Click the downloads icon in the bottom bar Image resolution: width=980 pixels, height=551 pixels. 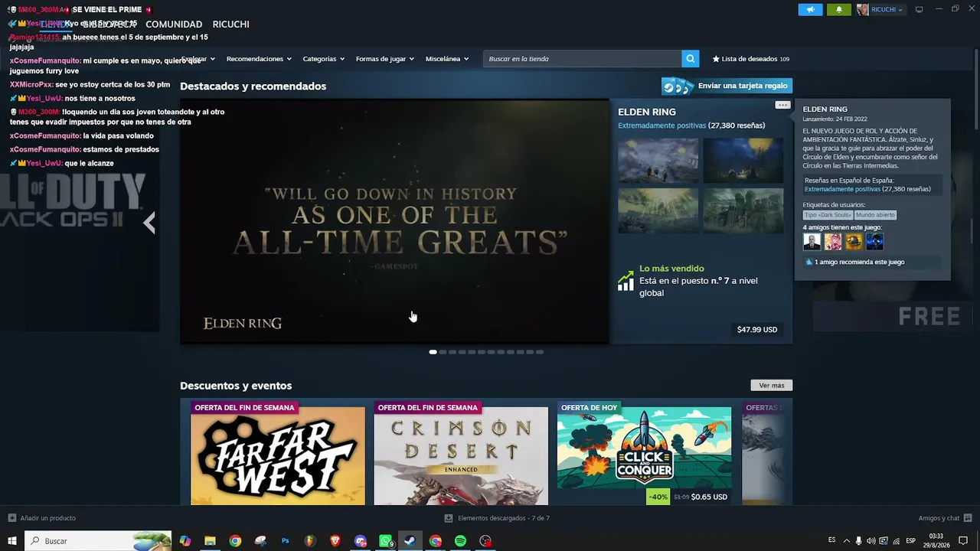tap(449, 518)
